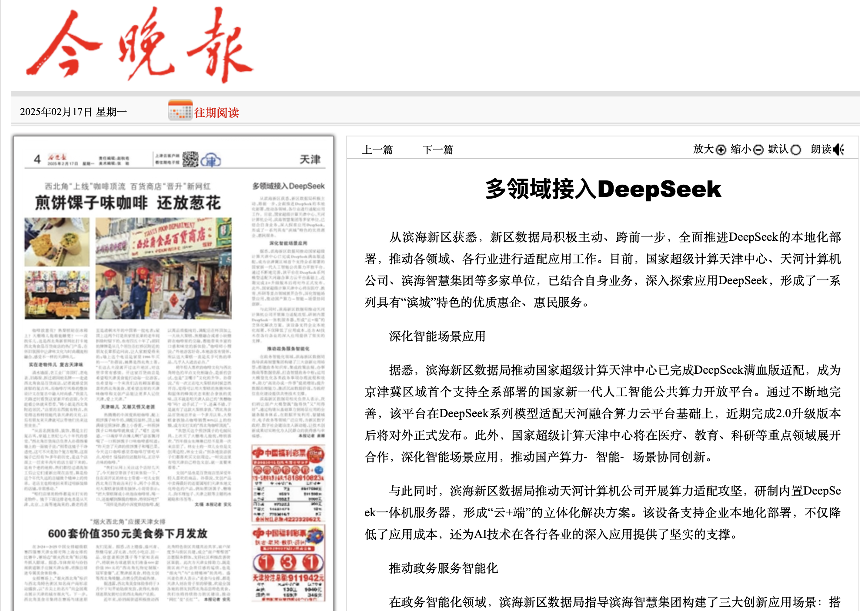Click the QR code on page thumbnail

pos(190,159)
